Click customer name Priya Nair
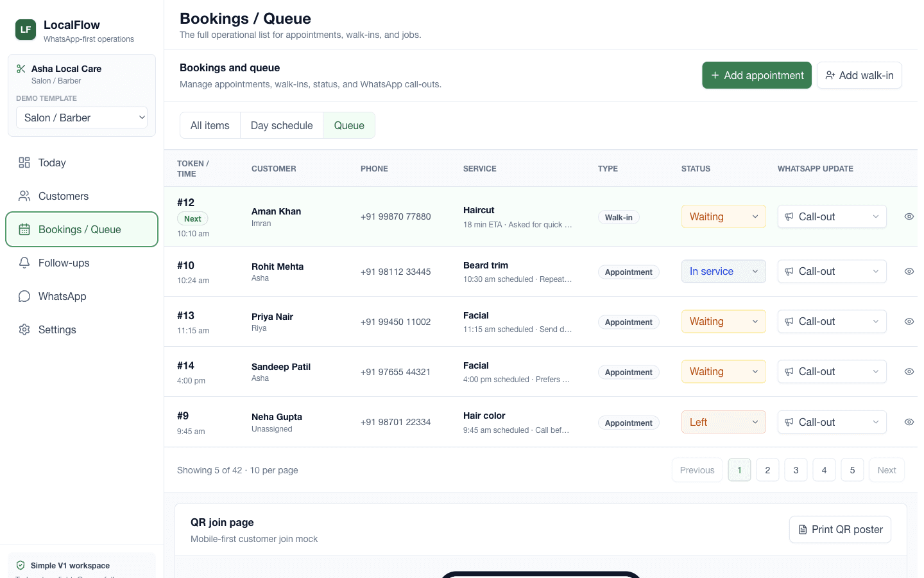Image resolution: width=924 pixels, height=578 pixels. pos(272,317)
